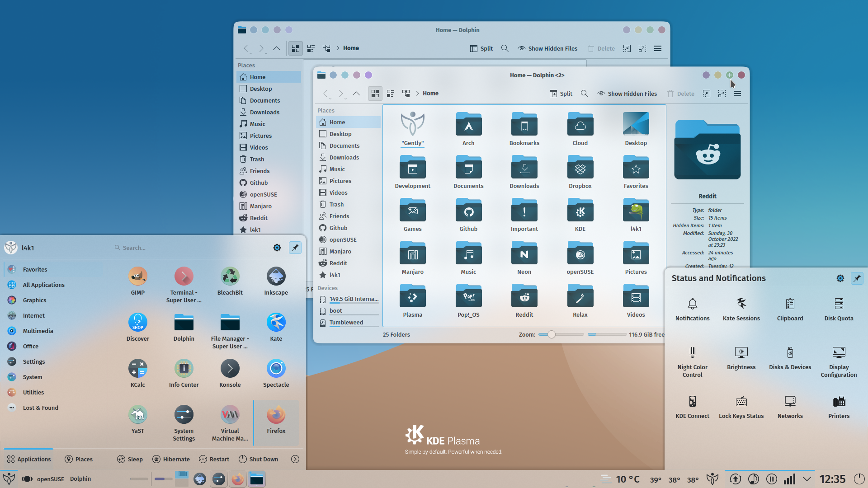Toggle Split view in back Dolphin window

481,48
